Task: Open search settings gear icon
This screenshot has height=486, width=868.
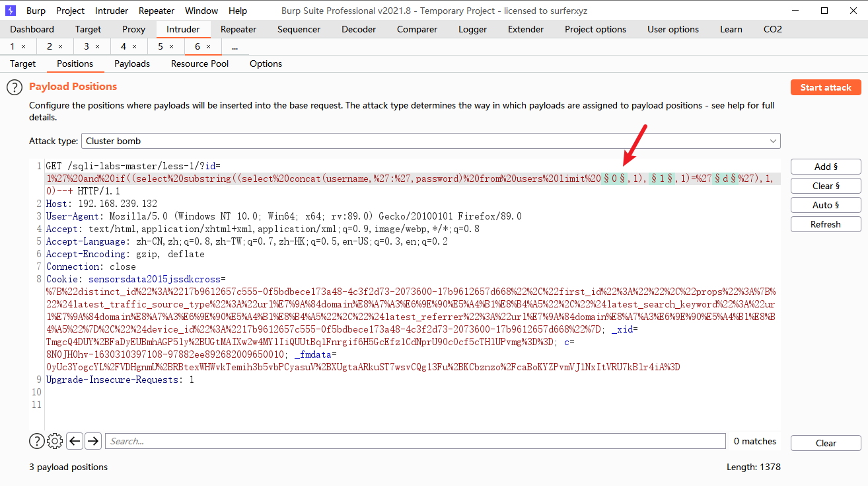Action: click(x=55, y=441)
